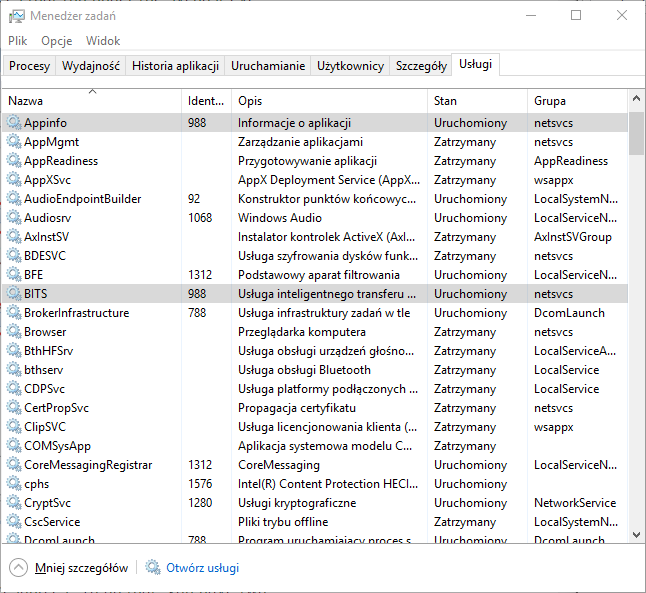The height and width of the screenshot is (593, 646).
Task: Click the gear icon beside CryptSvc
Action: pos(14,503)
